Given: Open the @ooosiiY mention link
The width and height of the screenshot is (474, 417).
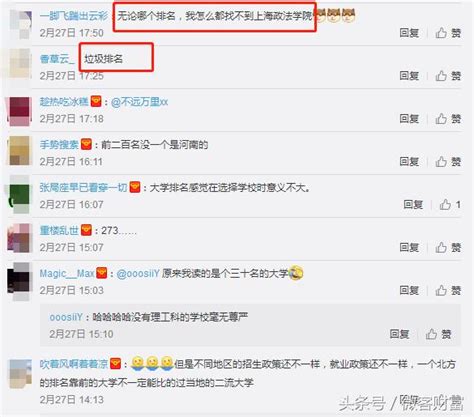Looking at the screenshot, I should point(138,273).
